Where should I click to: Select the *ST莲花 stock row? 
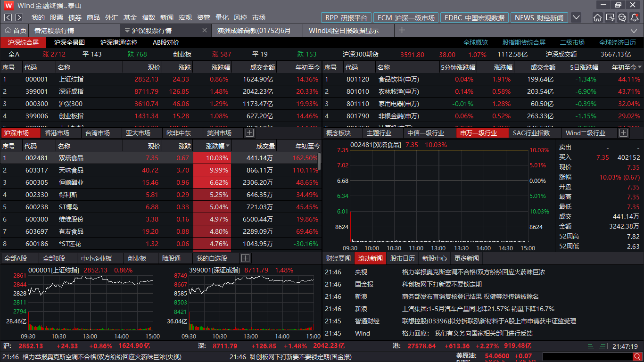click(x=160, y=244)
